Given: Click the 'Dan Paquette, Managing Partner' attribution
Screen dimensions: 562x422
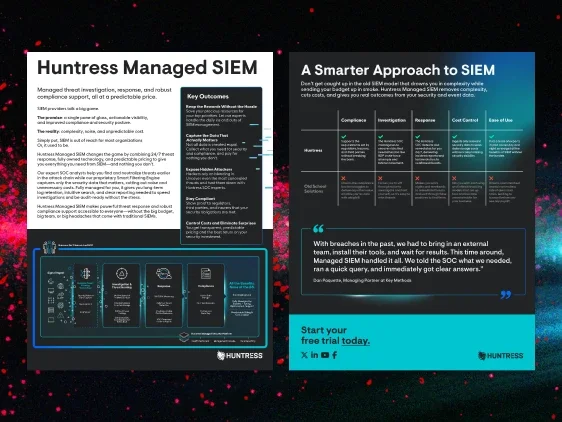Looking at the screenshot, I should tap(362, 280).
